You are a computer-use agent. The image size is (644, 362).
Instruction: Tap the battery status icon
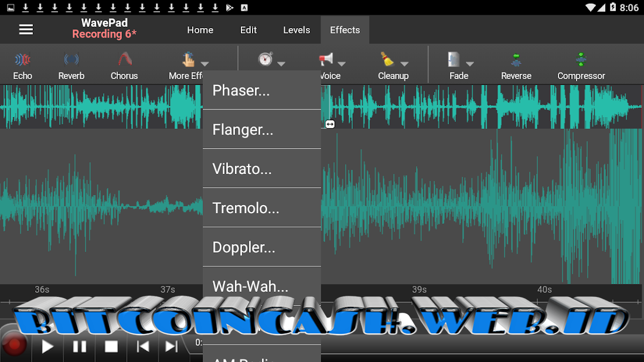[x=613, y=7]
